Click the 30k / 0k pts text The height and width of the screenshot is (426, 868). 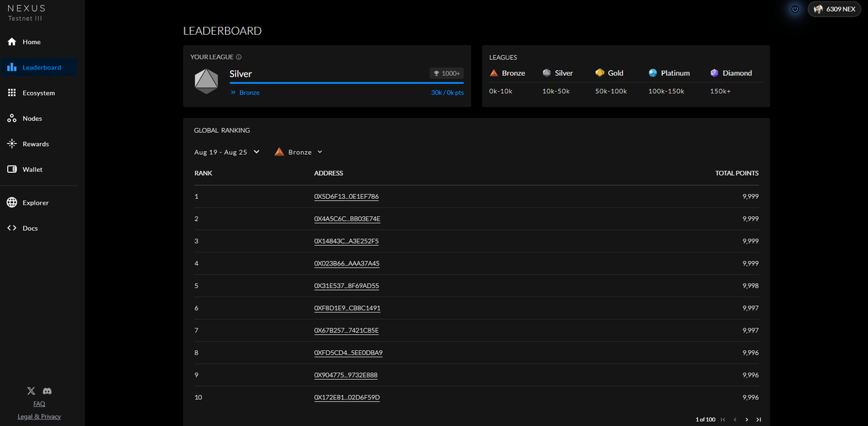[447, 93]
